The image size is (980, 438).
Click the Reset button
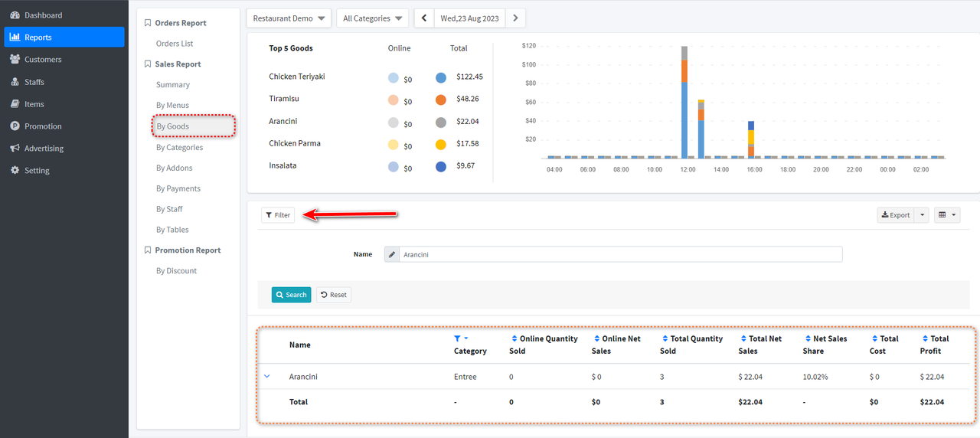(x=334, y=295)
